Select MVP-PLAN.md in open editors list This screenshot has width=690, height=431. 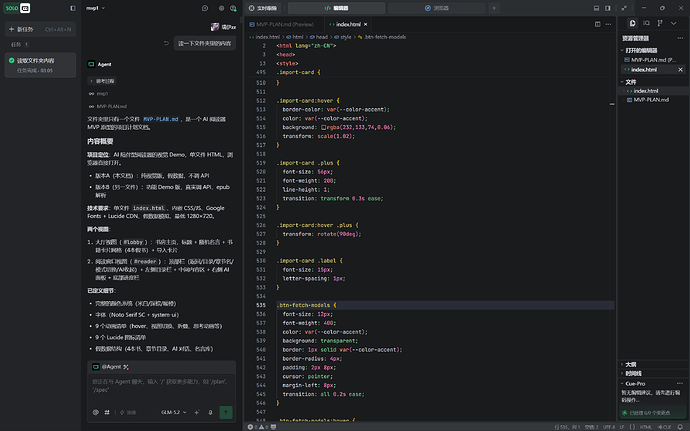pyautogui.click(x=653, y=60)
